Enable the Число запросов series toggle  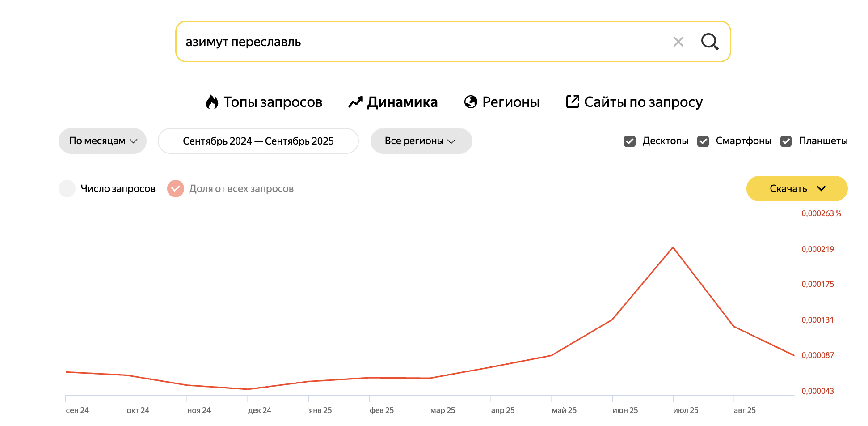(x=67, y=188)
